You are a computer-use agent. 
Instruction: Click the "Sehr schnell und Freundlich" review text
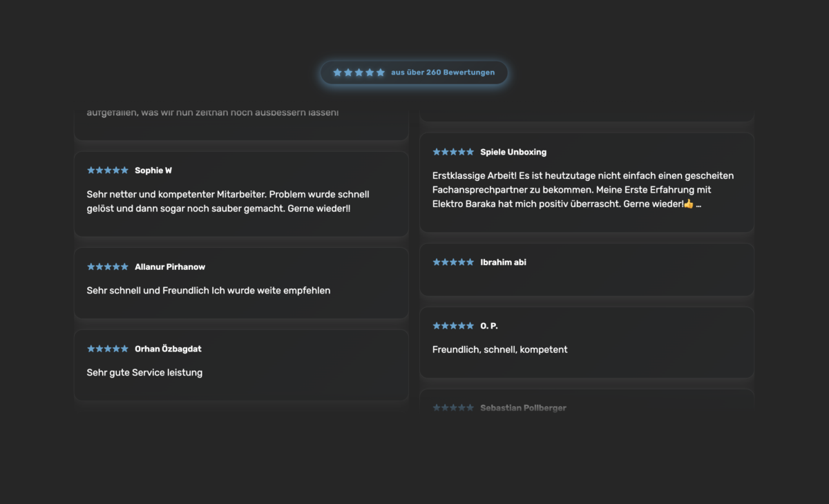208,291
